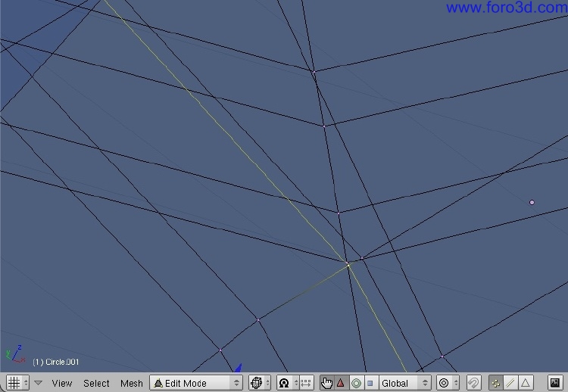Click the (1) Circle.001 object label
568x392 pixels.
[x=56, y=362]
